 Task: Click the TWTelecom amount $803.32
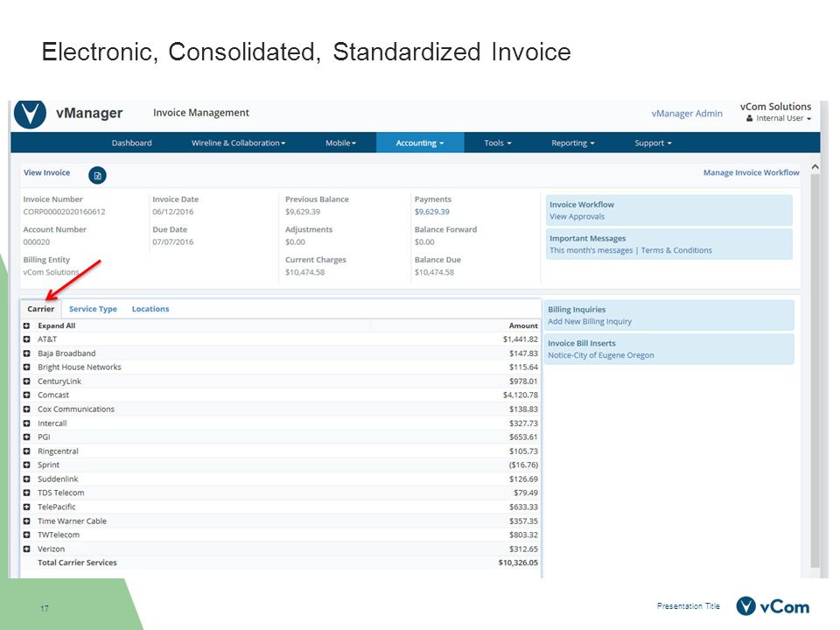point(524,535)
